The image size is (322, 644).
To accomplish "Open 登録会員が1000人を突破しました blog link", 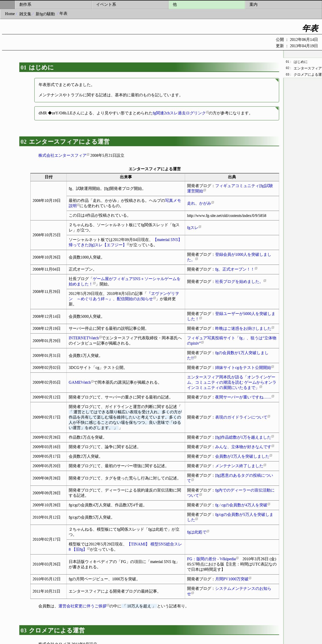I will (229, 257).
